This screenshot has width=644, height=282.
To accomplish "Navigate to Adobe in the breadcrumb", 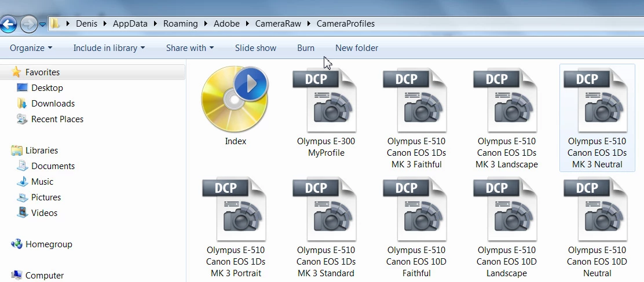I will point(226,24).
